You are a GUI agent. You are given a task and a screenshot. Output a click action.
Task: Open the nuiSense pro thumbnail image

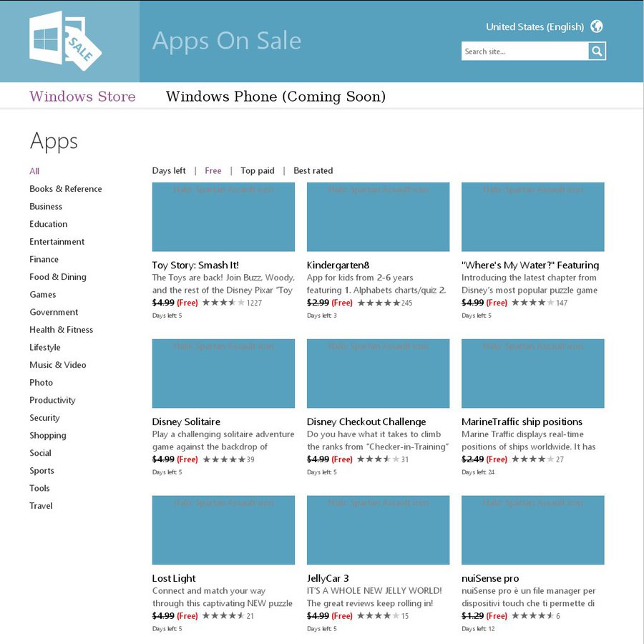(x=532, y=530)
